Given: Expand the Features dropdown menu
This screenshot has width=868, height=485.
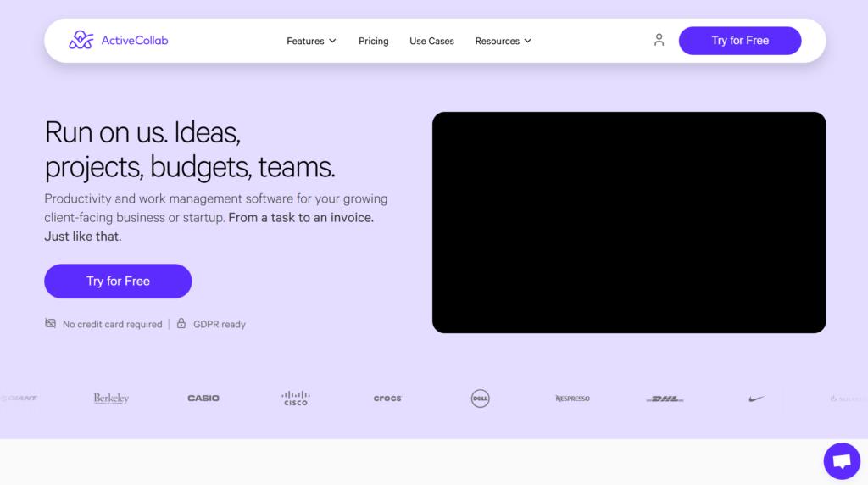Looking at the screenshot, I should [311, 41].
